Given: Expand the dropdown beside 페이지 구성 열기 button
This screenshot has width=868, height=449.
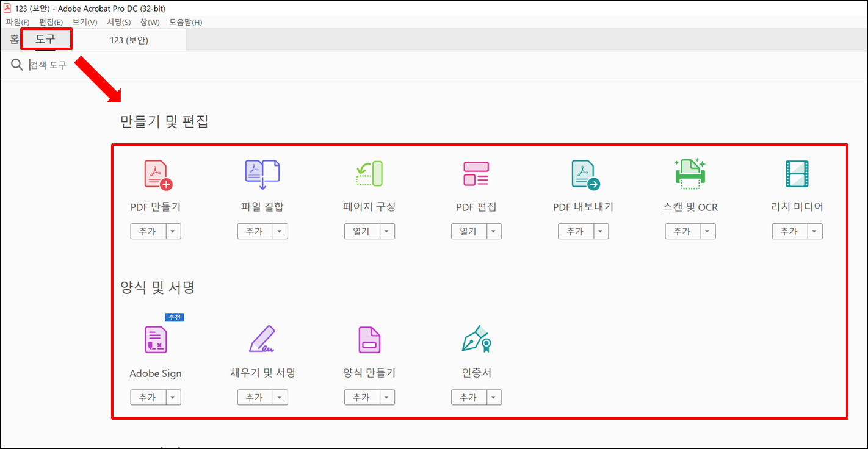Looking at the screenshot, I should pos(387,231).
